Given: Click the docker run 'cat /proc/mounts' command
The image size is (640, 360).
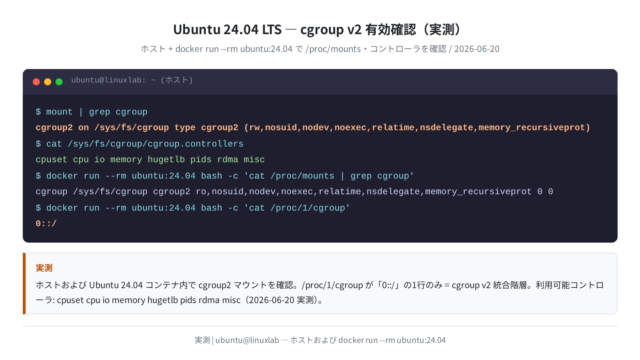Looking at the screenshot, I should (x=224, y=176).
